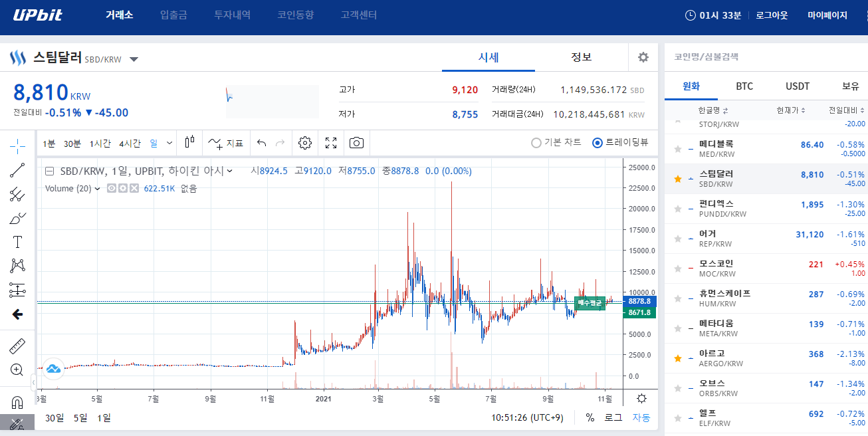This screenshot has width=868, height=436.
Task: Switch to the USDT market tab
Action: point(798,86)
